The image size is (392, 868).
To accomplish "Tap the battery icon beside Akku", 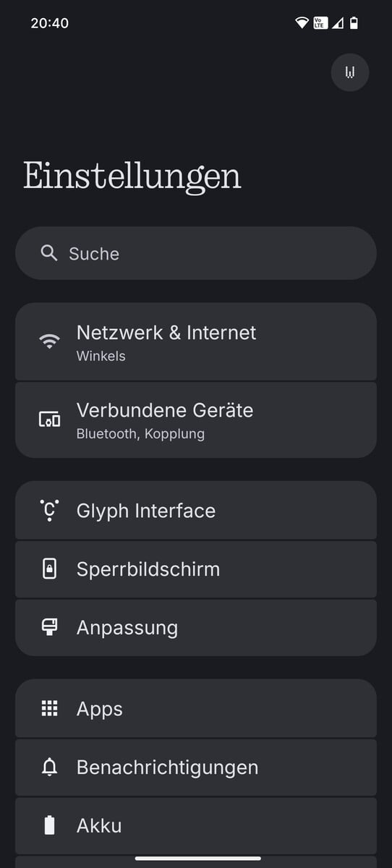I will pyautogui.click(x=49, y=825).
